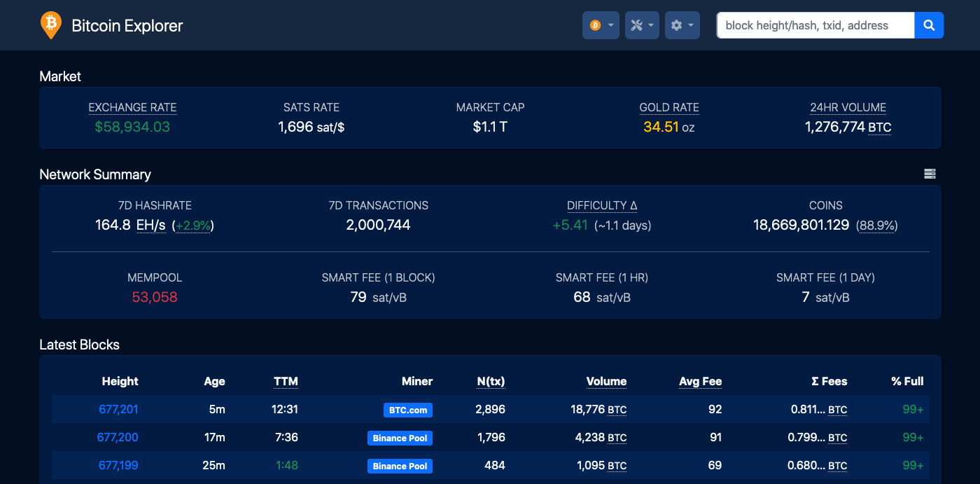Click the Exchange Rate link
Viewport: 980px width, 484px height.
(x=132, y=107)
